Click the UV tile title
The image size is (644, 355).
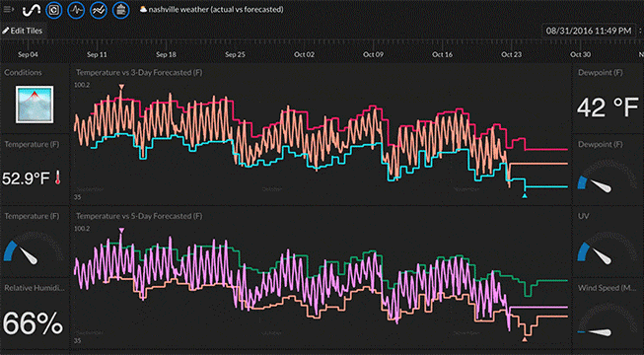(584, 216)
